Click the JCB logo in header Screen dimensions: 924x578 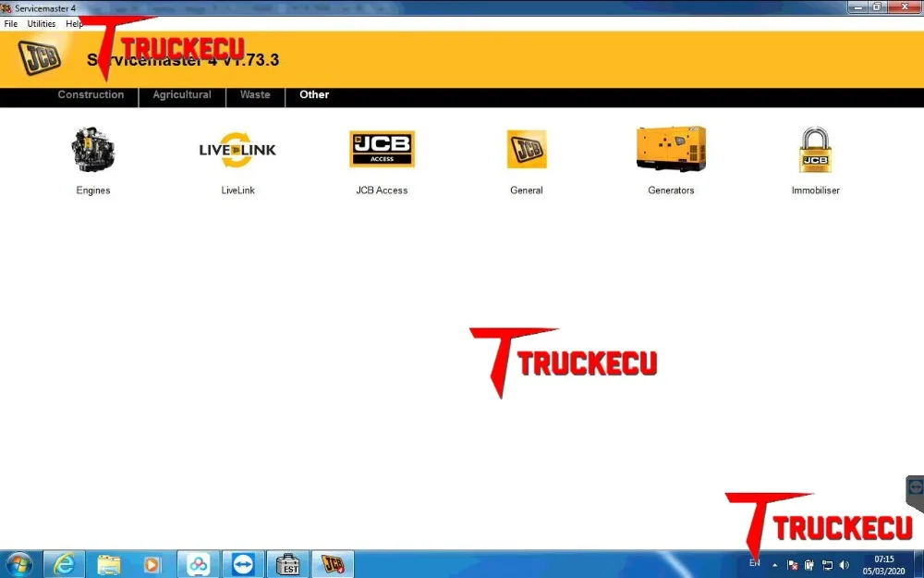pyautogui.click(x=40, y=57)
